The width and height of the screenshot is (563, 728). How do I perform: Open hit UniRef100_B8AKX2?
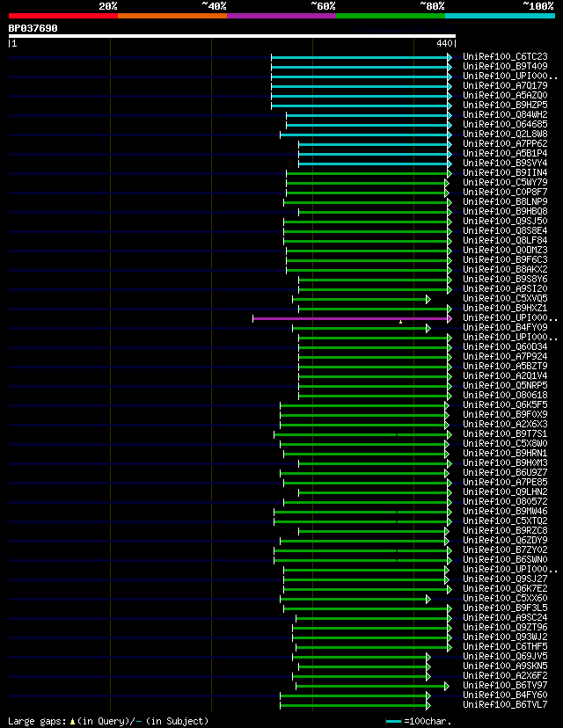[x=506, y=269]
